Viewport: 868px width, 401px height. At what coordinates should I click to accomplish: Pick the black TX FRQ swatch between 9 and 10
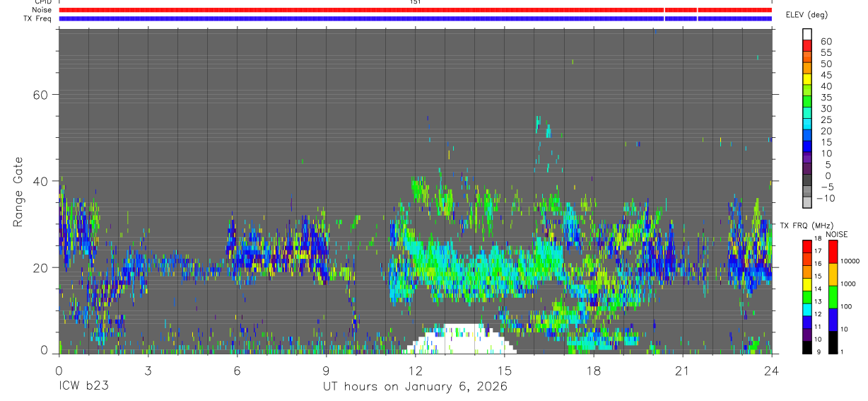pos(807,347)
